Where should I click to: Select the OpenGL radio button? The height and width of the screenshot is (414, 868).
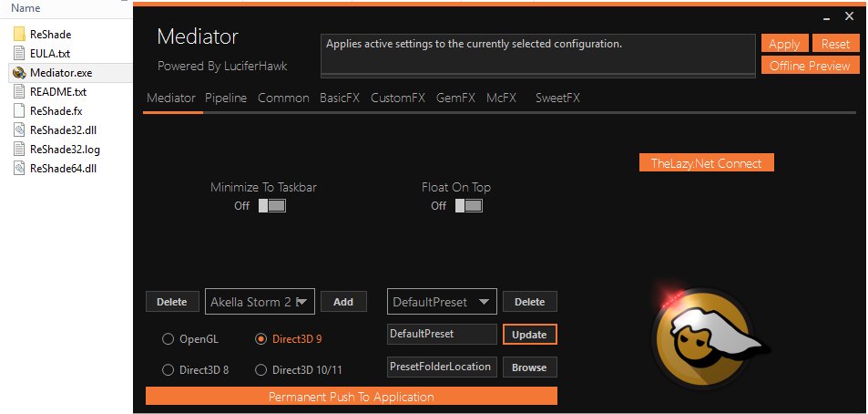(168, 339)
